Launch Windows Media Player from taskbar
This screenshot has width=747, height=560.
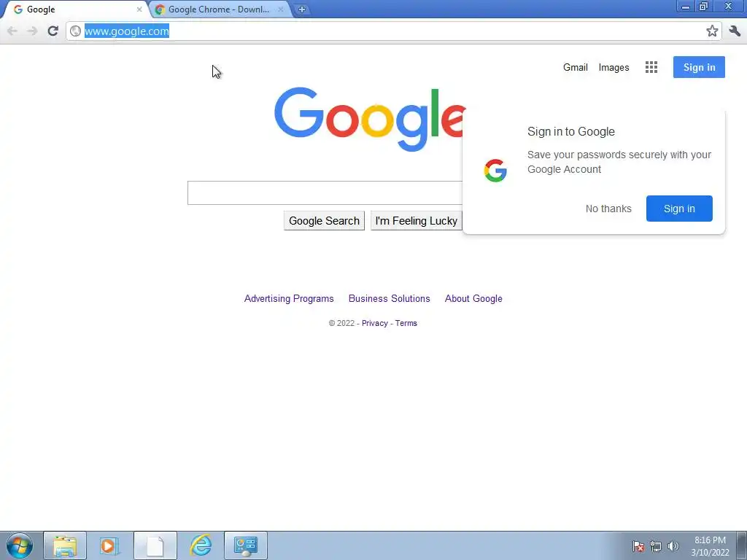[x=109, y=545]
